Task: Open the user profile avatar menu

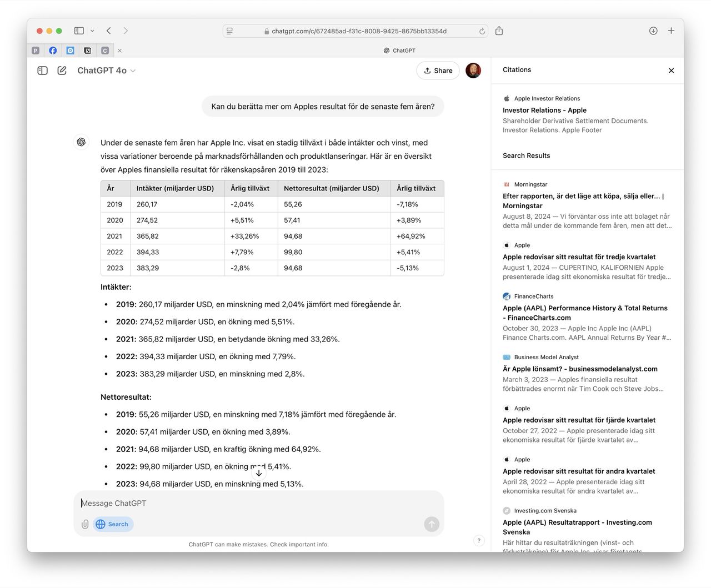Action: 473,71
